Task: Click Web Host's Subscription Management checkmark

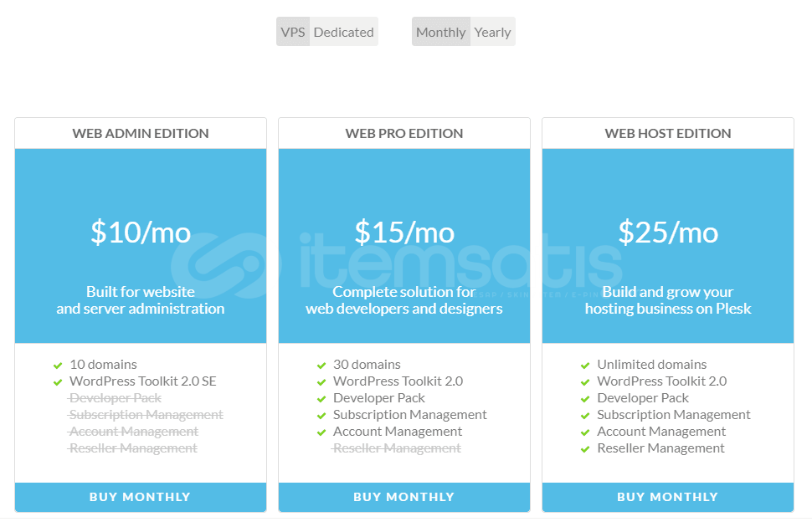Action: [585, 416]
